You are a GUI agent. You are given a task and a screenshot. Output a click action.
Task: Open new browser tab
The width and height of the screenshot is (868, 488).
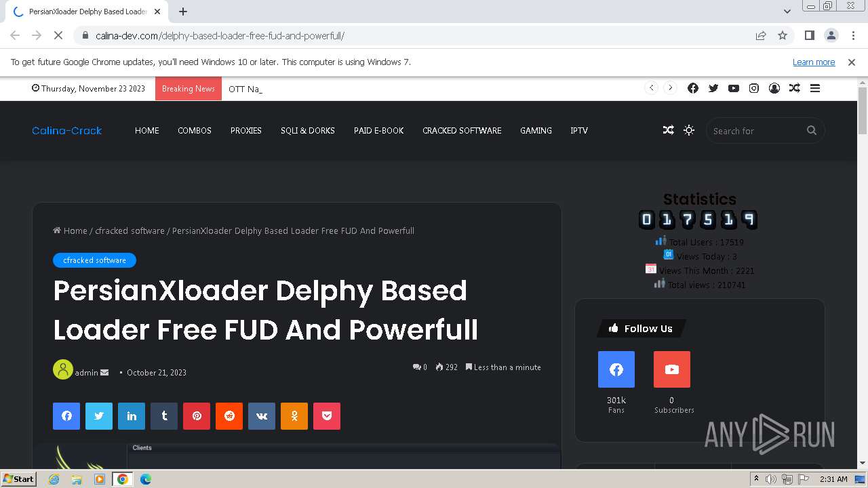pos(183,12)
